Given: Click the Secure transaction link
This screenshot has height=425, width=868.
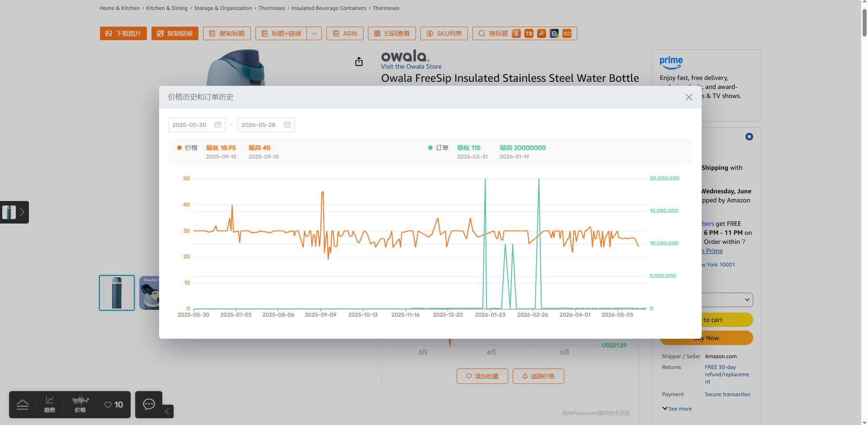Looking at the screenshot, I should pyautogui.click(x=727, y=394).
